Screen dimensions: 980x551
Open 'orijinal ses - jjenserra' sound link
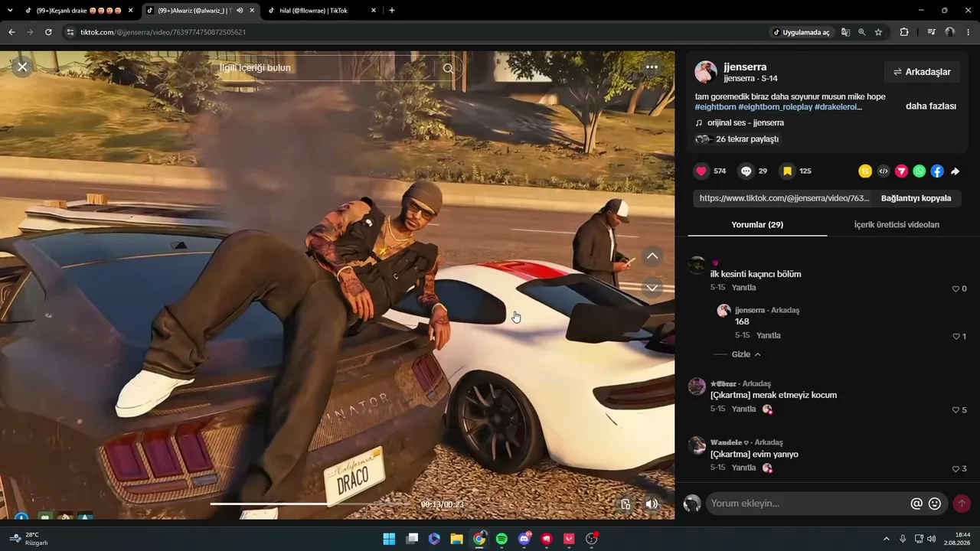(x=745, y=122)
